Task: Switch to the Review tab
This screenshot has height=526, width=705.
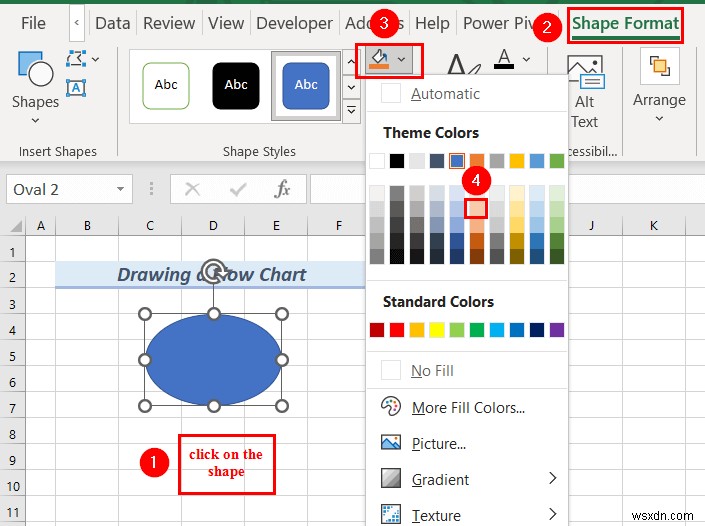Action: 169,23
